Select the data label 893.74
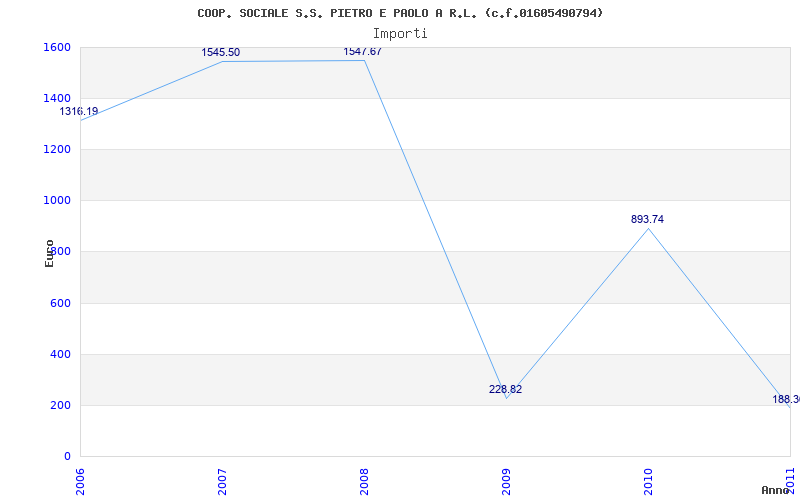Image resolution: width=800 pixels, height=500 pixels. [647, 219]
